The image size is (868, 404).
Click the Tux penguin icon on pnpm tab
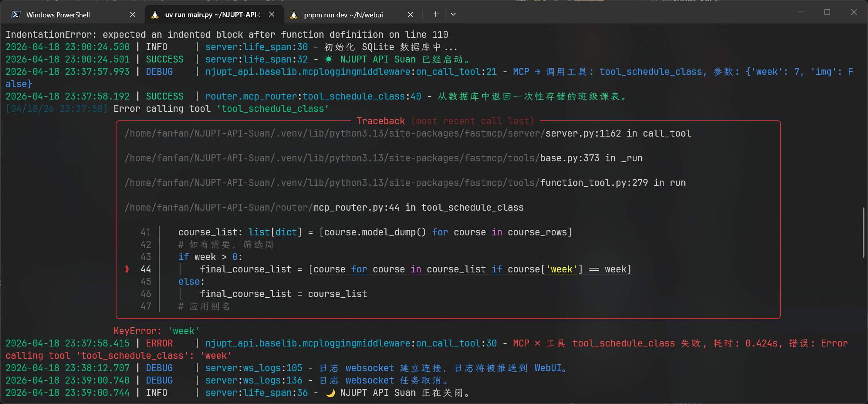coord(294,15)
